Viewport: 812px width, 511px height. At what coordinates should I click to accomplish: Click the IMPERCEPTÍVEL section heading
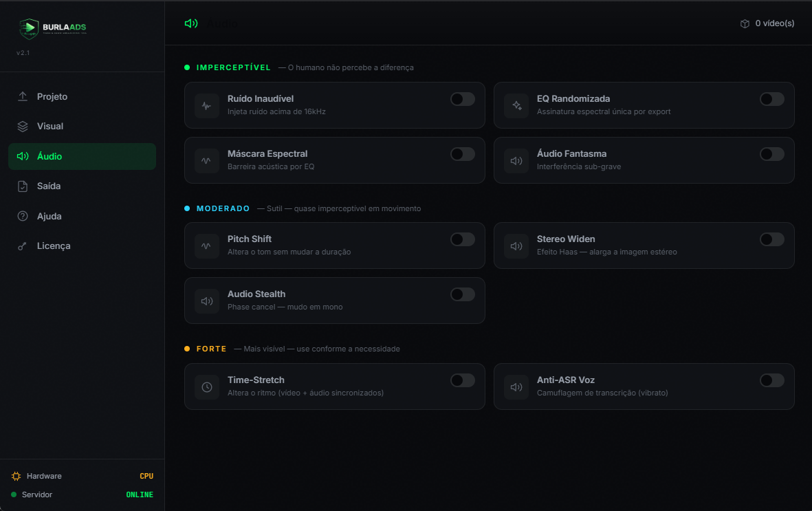pyautogui.click(x=233, y=67)
